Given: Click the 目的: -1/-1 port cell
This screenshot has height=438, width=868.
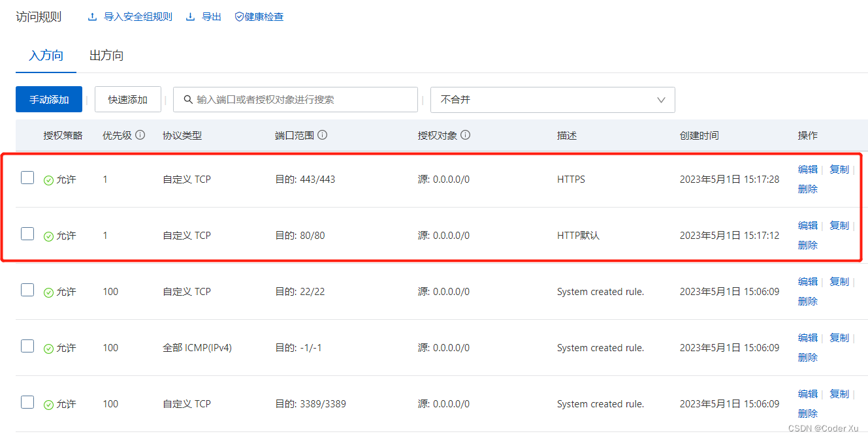Looking at the screenshot, I should (298, 348).
